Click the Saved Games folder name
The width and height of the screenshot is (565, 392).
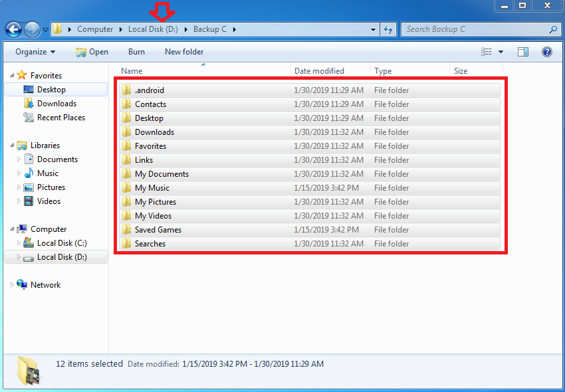158,230
